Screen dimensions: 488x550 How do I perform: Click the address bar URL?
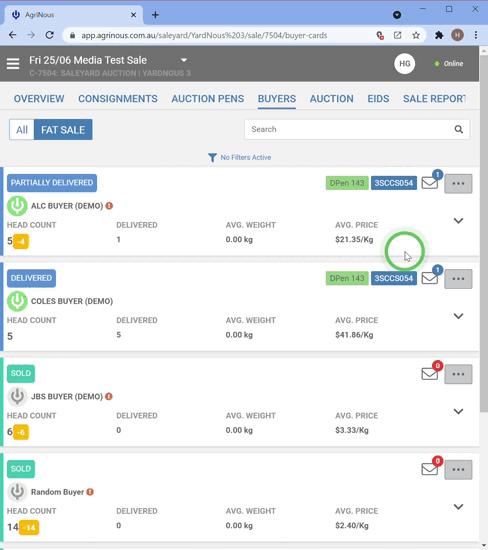click(x=204, y=35)
